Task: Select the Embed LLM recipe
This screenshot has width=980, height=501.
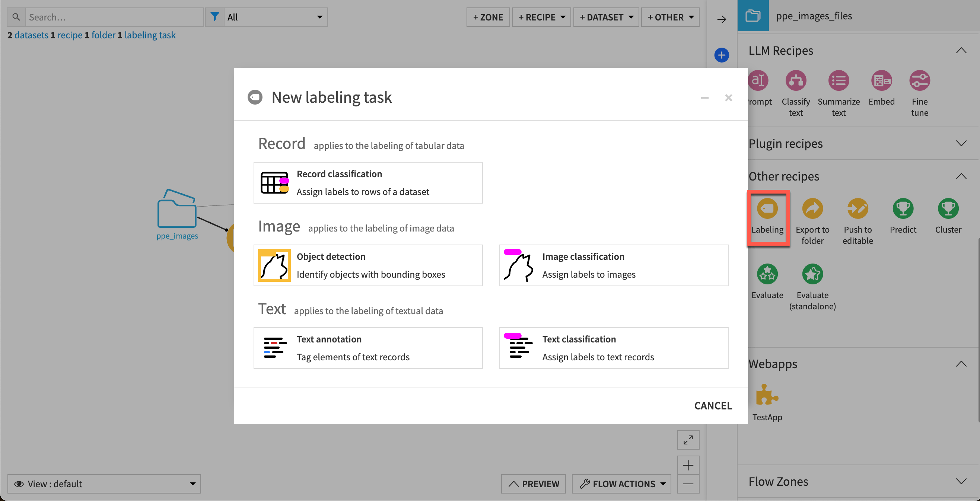Action: point(881,81)
